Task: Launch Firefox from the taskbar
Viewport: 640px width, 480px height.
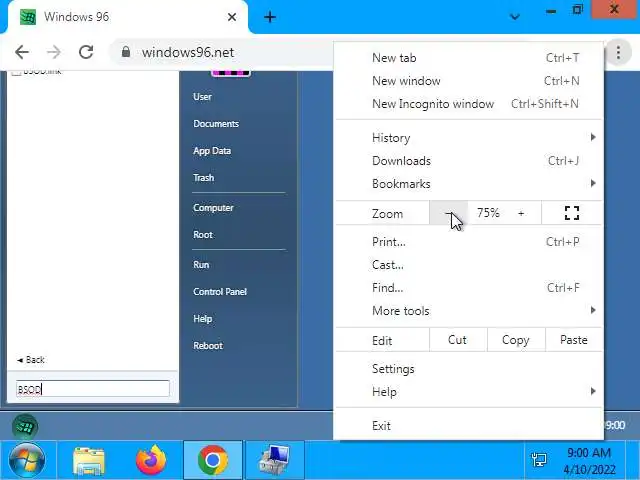Action: click(151, 460)
